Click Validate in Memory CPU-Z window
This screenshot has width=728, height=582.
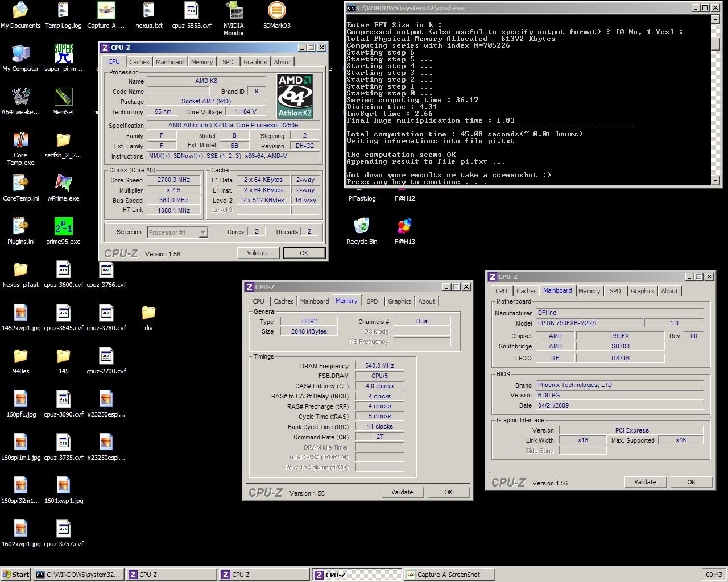pyautogui.click(x=402, y=492)
